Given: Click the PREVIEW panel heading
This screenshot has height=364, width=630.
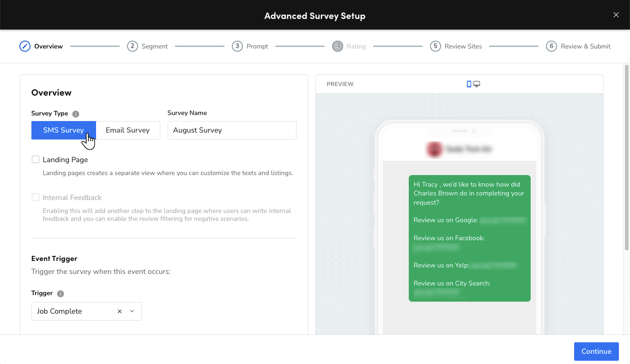Looking at the screenshot, I should (340, 84).
